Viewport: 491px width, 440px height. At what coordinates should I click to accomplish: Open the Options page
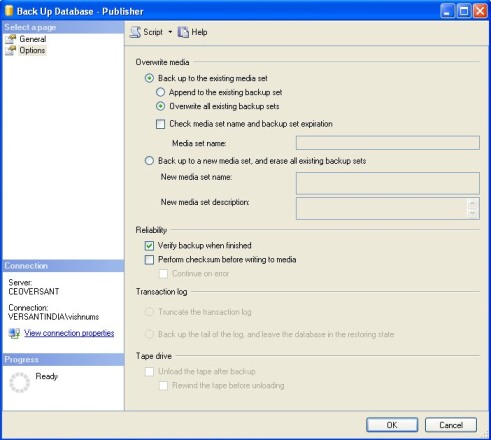point(32,50)
